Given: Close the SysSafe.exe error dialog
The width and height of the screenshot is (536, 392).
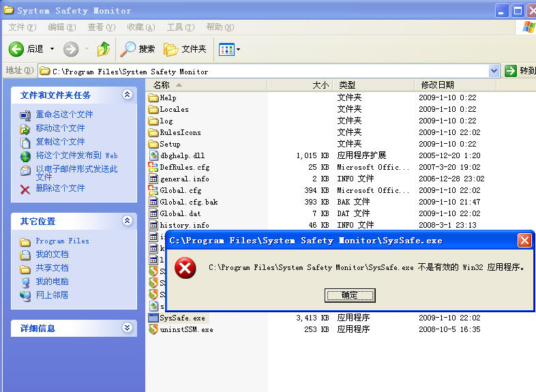Looking at the screenshot, I should click(524, 240).
